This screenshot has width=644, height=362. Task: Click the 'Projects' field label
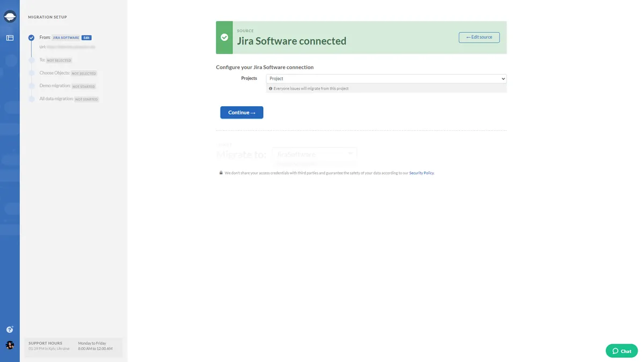pos(249,78)
